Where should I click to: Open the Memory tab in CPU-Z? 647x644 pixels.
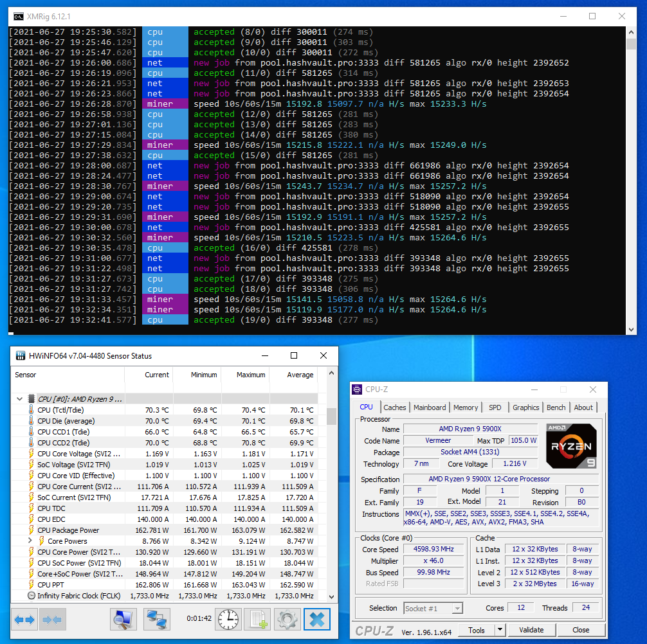[x=466, y=407]
